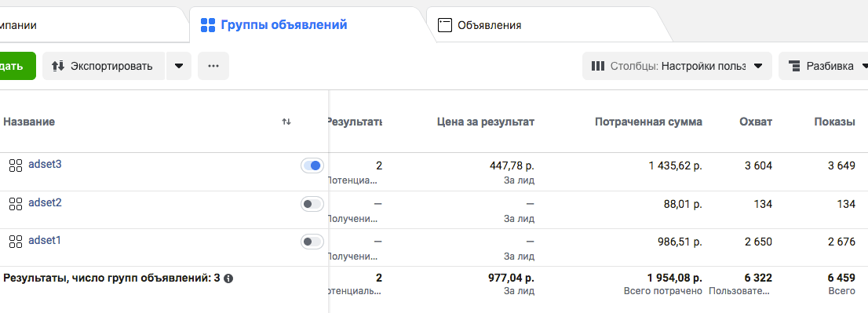Viewport: 868px width, 313px height.
Task: Enable the adset1 toggle
Action: pyautogui.click(x=312, y=242)
